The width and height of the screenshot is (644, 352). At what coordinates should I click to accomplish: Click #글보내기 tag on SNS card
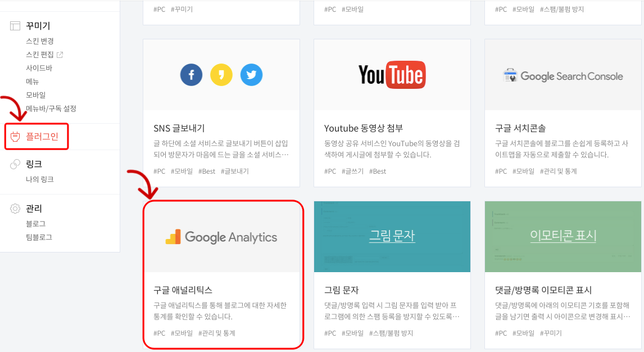coord(235,172)
